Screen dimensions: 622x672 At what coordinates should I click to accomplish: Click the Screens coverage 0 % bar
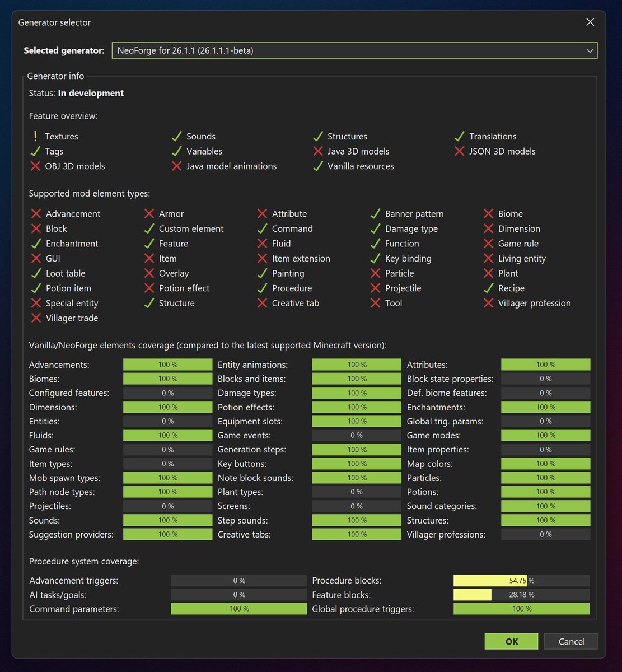click(356, 506)
